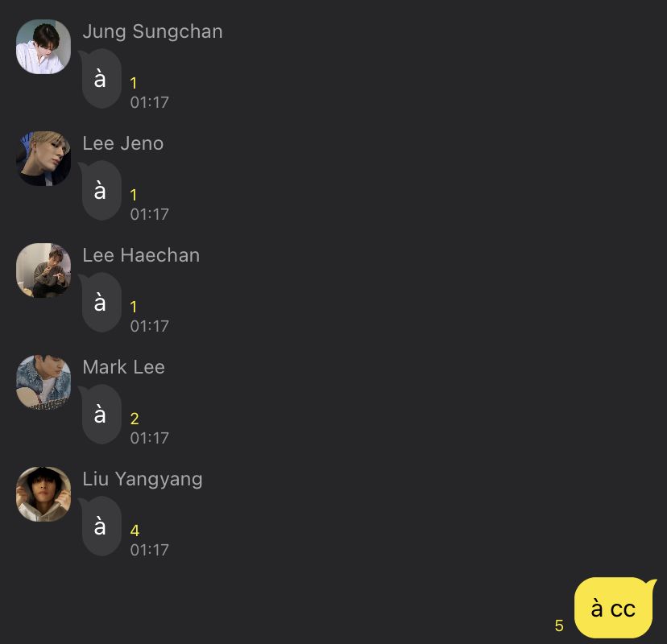
Task: Select the message bubble from Jung Sungchan
Action: (101, 79)
